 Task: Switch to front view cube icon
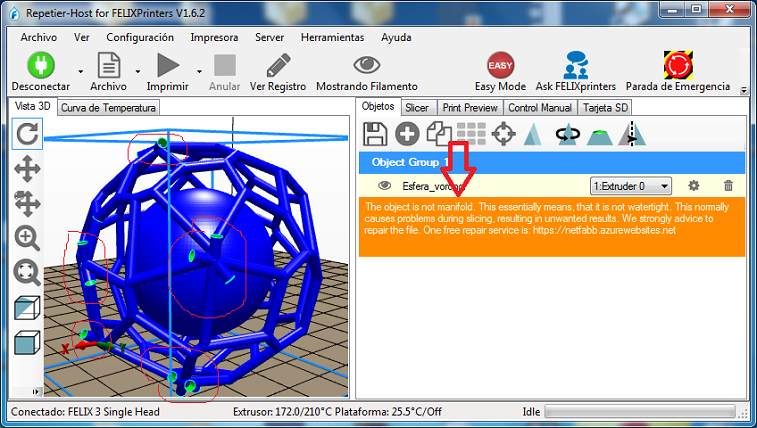pos(27,308)
